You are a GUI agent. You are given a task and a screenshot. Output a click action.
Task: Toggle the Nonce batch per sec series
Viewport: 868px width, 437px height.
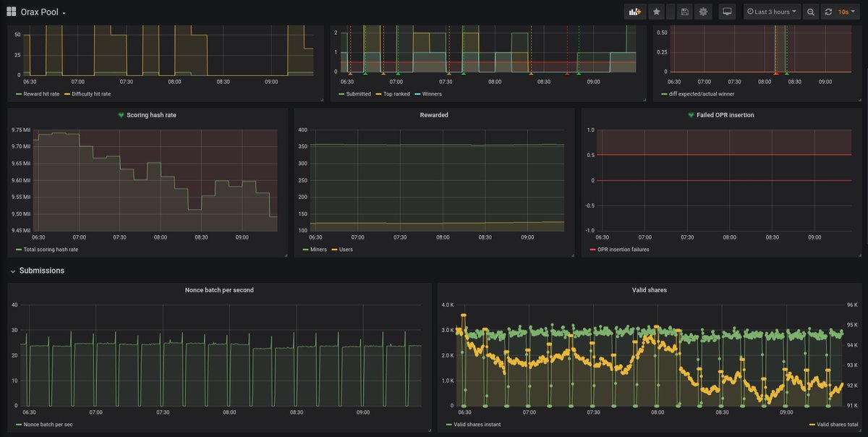48,425
